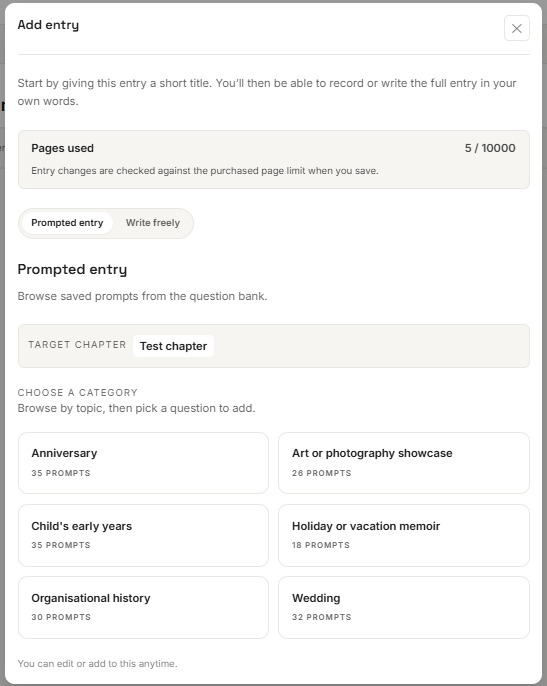
Task: Open the Test chapter target selector
Action: click(x=173, y=346)
